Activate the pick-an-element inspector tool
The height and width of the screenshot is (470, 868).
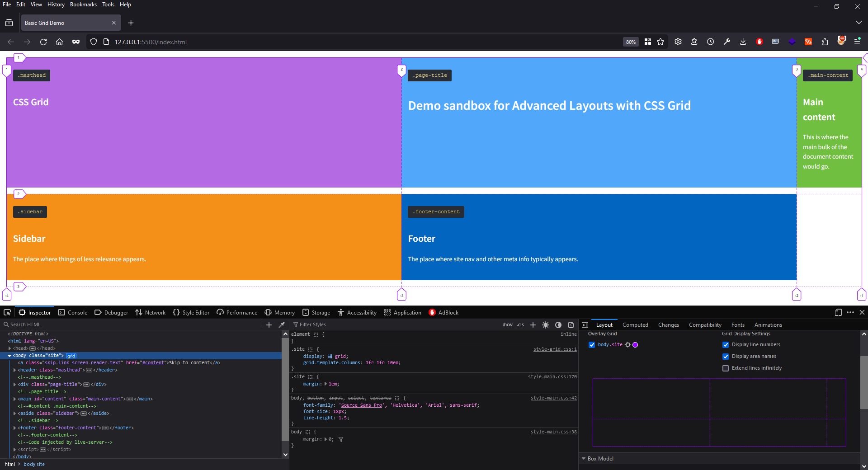[x=7, y=312]
